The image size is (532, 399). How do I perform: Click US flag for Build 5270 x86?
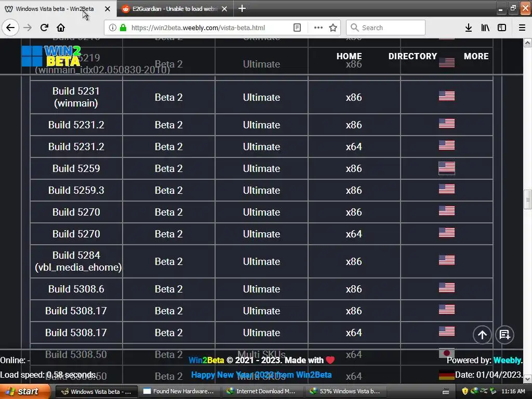click(x=446, y=211)
